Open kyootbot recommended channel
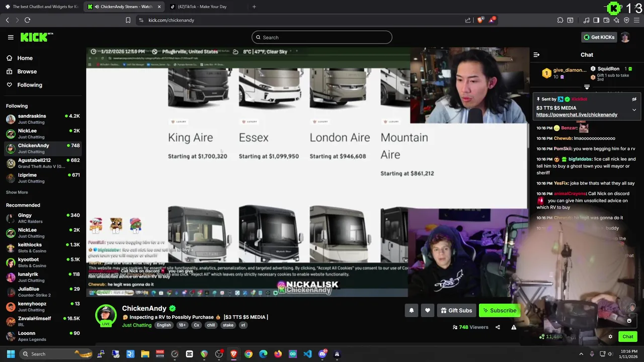644x362 pixels. tap(43, 262)
